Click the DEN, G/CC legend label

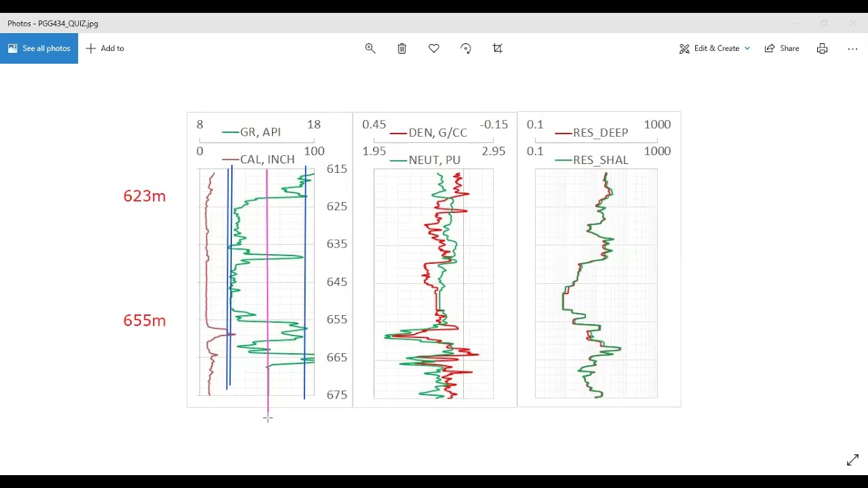click(x=438, y=133)
